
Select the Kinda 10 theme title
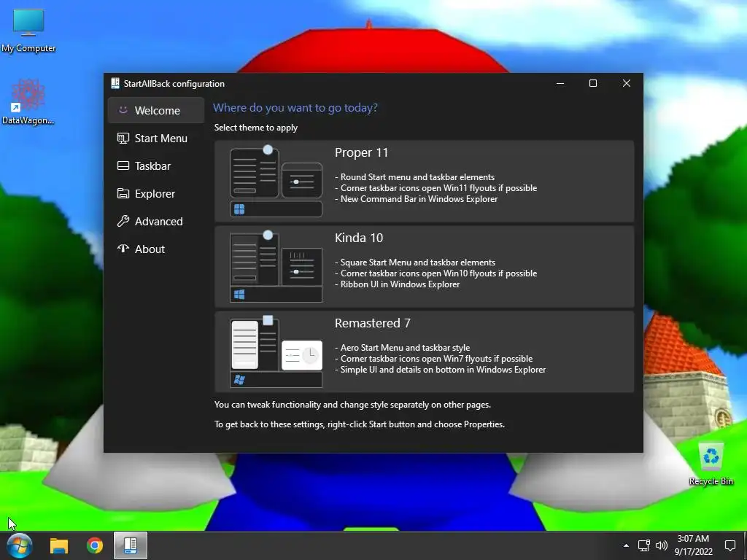[359, 238]
